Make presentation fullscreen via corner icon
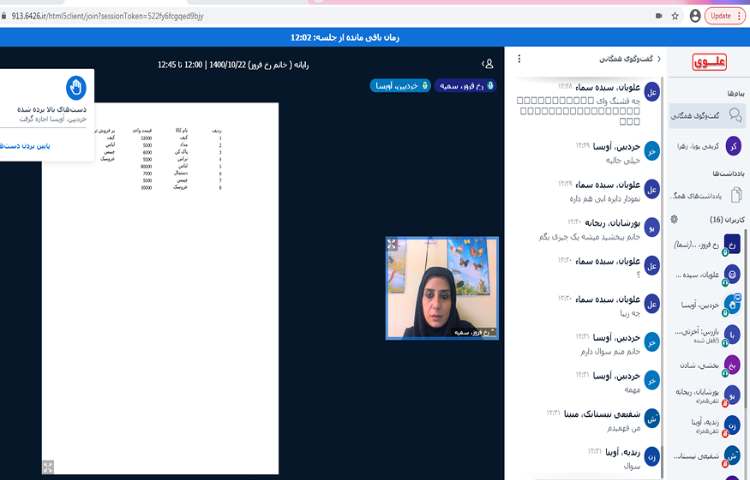This screenshot has width=750, height=480. pyautogui.click(x=48, y=467)
